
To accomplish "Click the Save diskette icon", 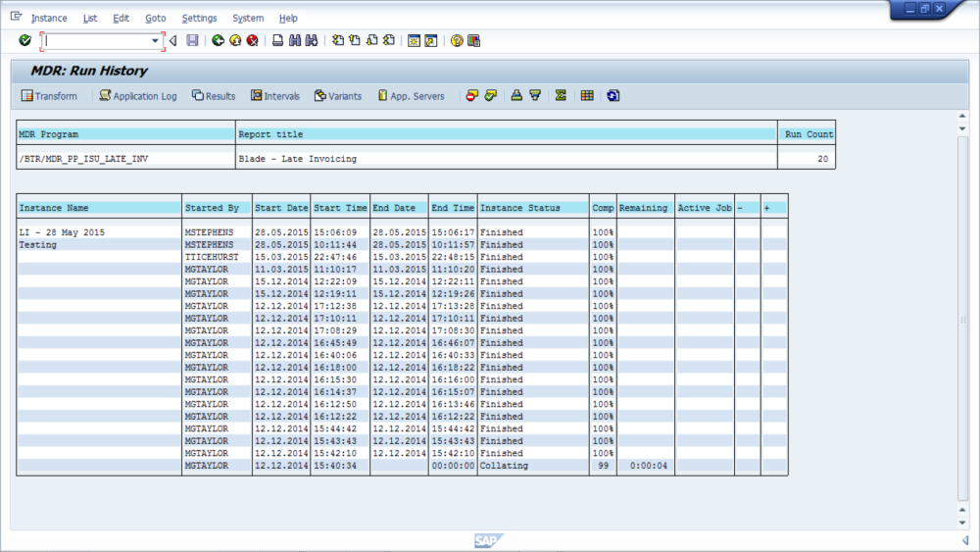I will pos(192,40).
